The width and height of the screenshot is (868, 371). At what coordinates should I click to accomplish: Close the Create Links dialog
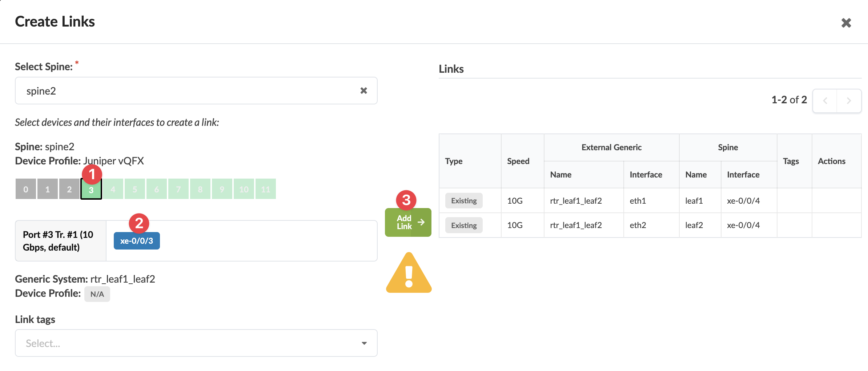[846, 23]
